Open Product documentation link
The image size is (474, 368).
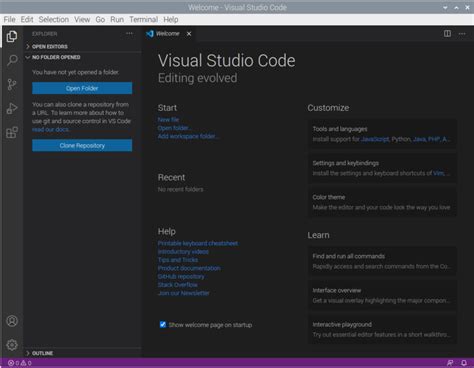(x=189, y=268)
